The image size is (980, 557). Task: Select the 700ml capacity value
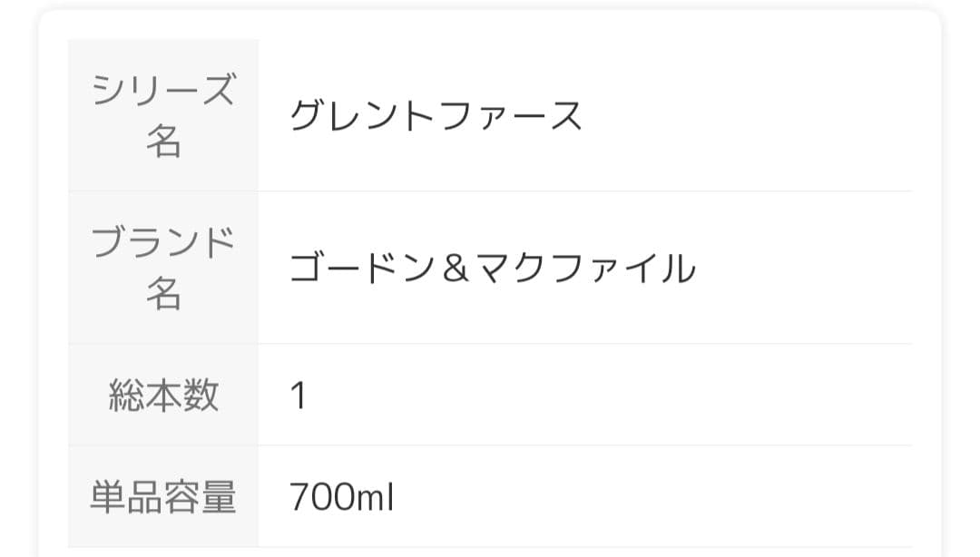[x=341, y=497]
